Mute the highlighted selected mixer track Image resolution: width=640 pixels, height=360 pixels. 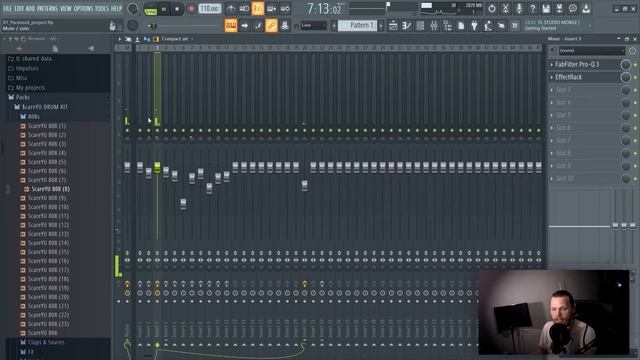point(157,131)
